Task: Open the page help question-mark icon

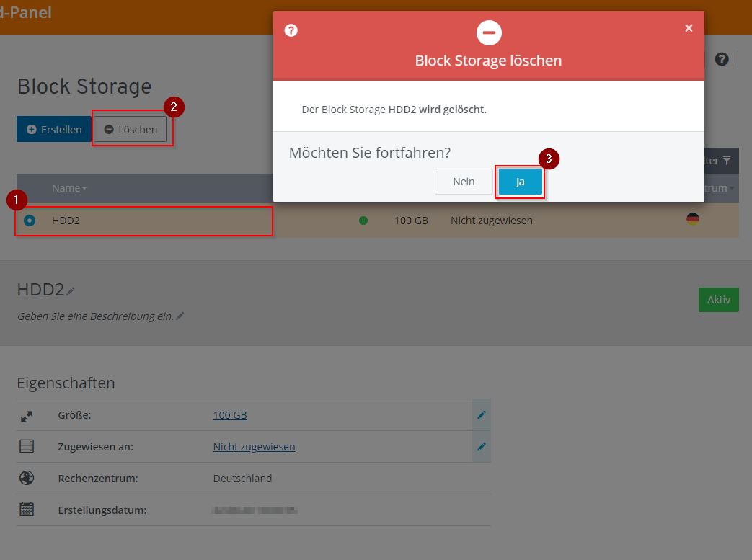Action: [x=722, y=59]
